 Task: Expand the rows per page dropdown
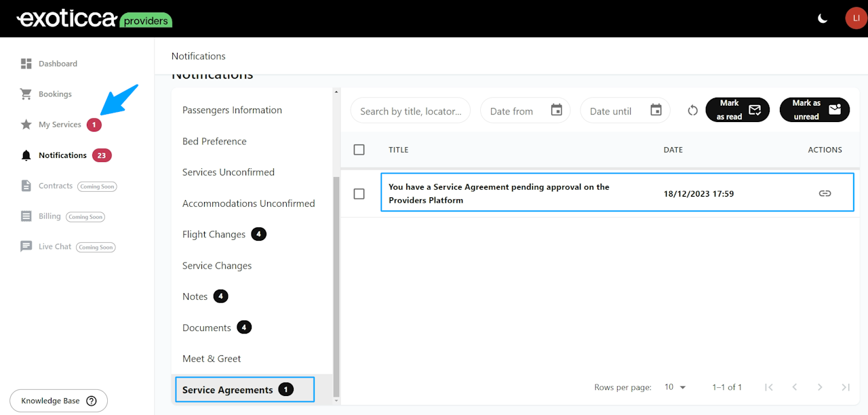[x=675, y=387]
